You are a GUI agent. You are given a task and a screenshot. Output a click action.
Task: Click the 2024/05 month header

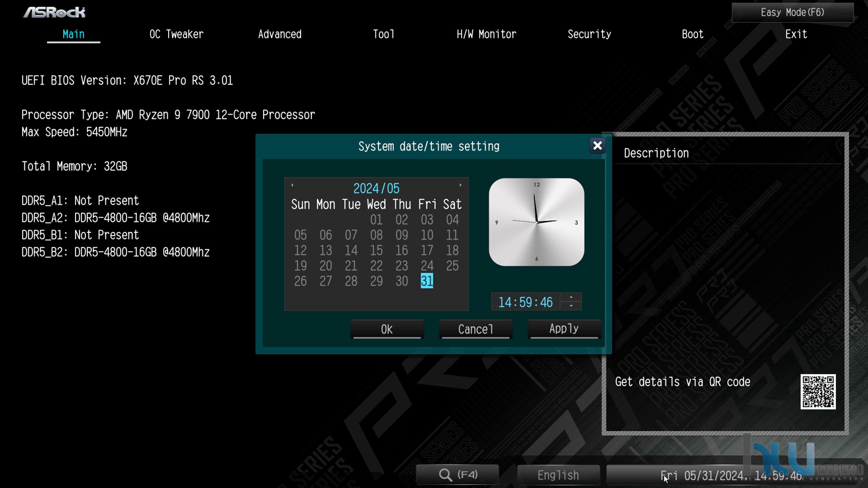pos(376,189)
